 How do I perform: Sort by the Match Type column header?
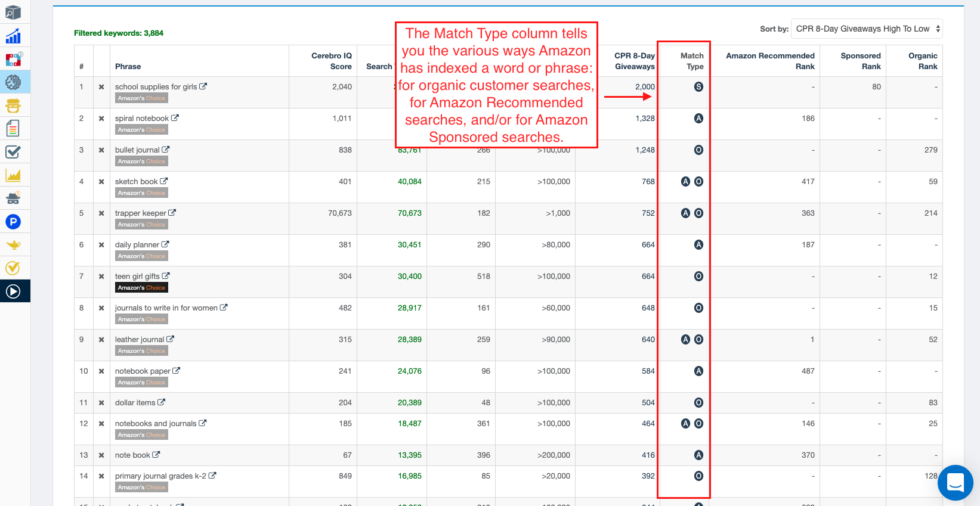point(692,61)
